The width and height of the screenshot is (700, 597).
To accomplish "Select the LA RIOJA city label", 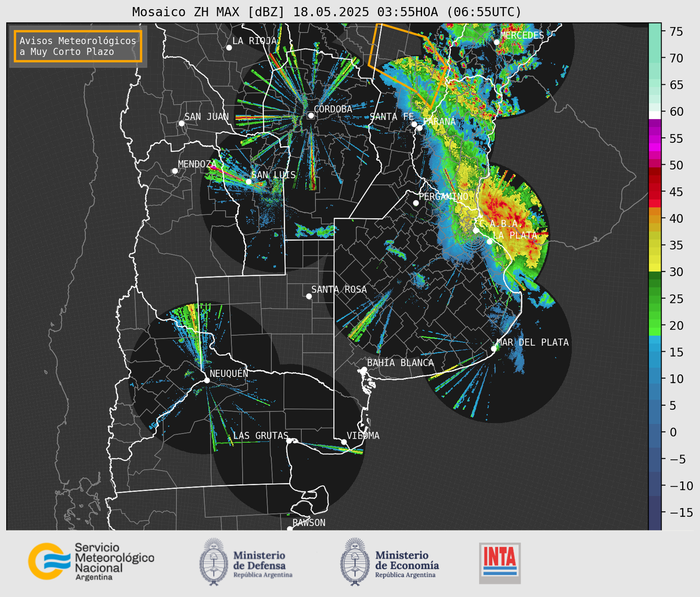I will [x=254, y=41].
